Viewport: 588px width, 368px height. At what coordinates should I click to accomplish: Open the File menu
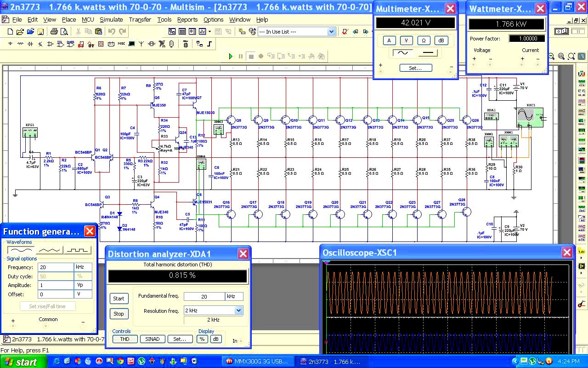[17, 19]
